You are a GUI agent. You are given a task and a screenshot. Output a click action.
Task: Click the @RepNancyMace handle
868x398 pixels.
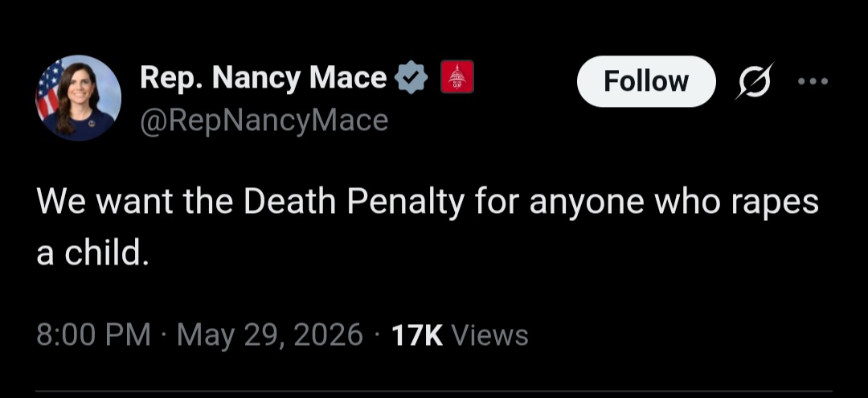[x=264, y=121]
